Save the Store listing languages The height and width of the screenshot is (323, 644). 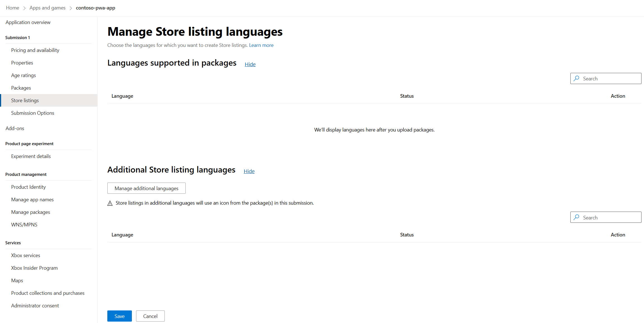pos(119,316)
